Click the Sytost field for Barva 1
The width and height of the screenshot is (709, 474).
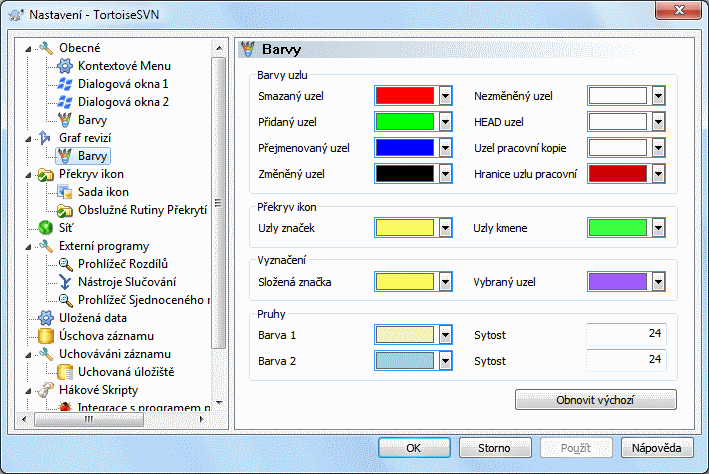pyautogui.click(x=626, y=335)
